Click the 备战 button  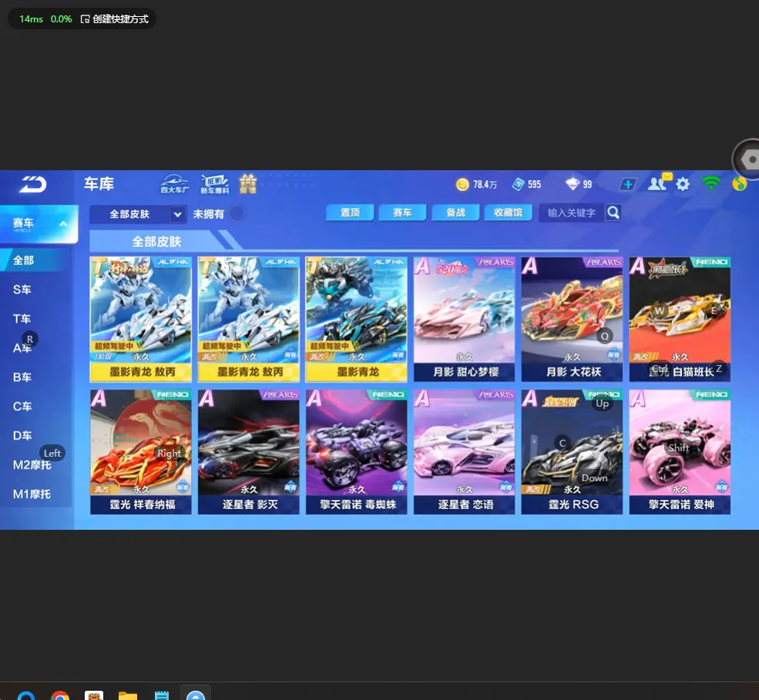click(455, 213)
